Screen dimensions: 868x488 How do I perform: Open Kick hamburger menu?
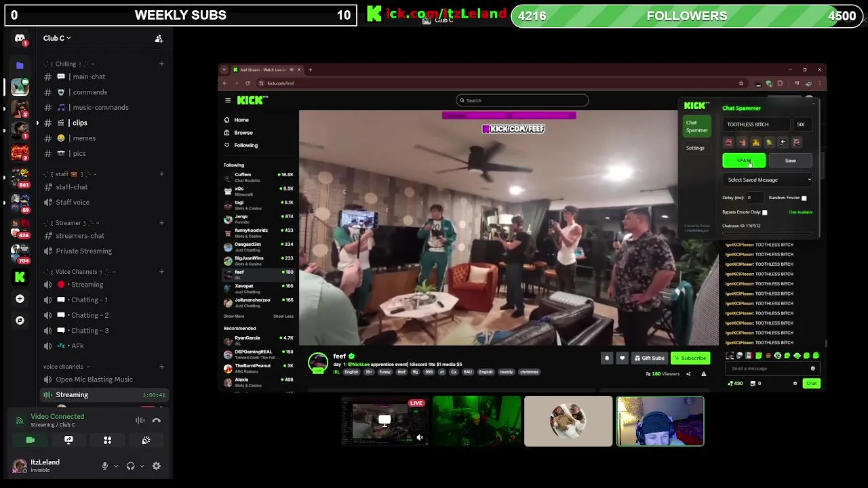tap(228, 100)
